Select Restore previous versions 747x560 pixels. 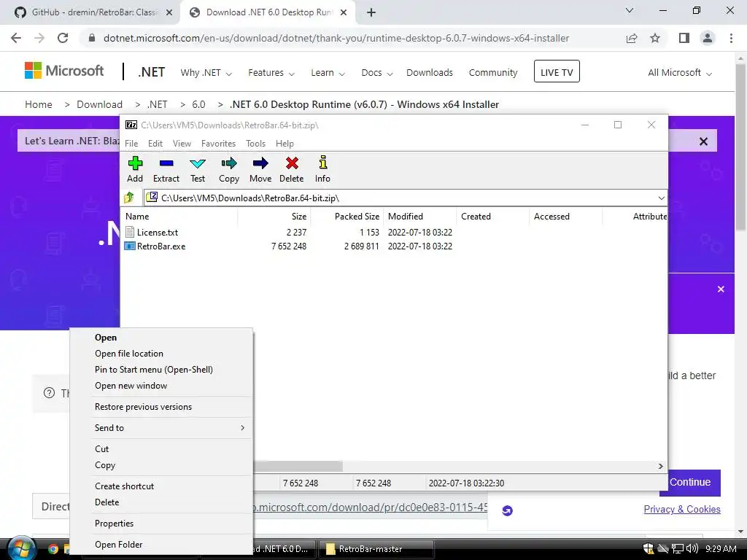coord(161,407)
